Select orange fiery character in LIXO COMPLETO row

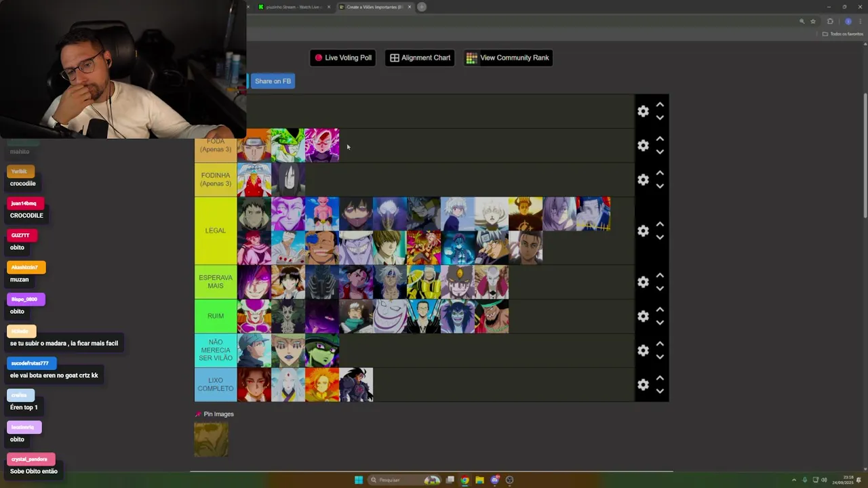pyautogui.click(x=322, y=385)
